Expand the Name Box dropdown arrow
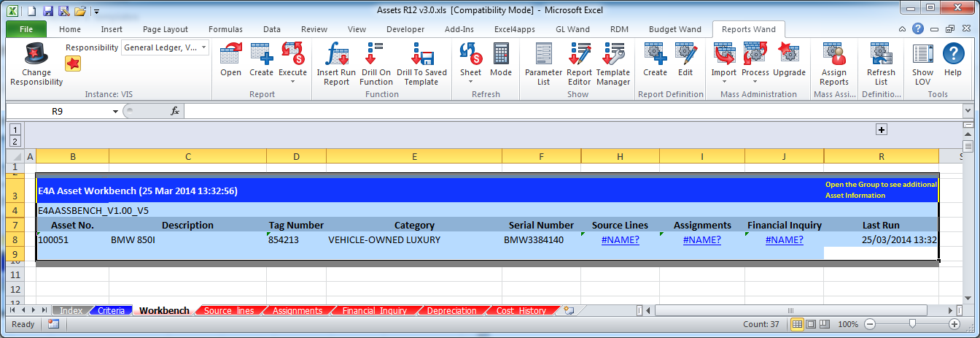This screenshot has height=338, width=980. 115,112
